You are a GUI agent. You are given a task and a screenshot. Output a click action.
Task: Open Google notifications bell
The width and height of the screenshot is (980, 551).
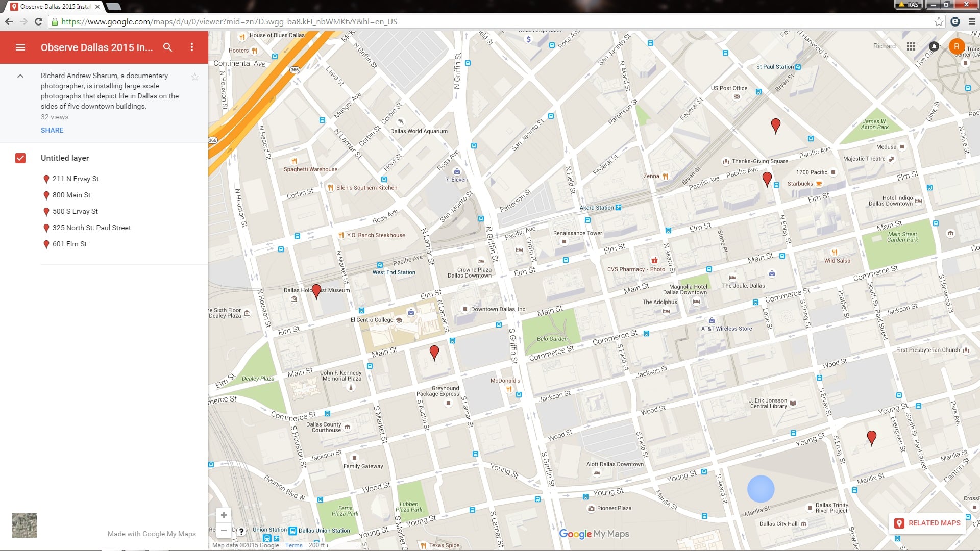click(934, 46)
